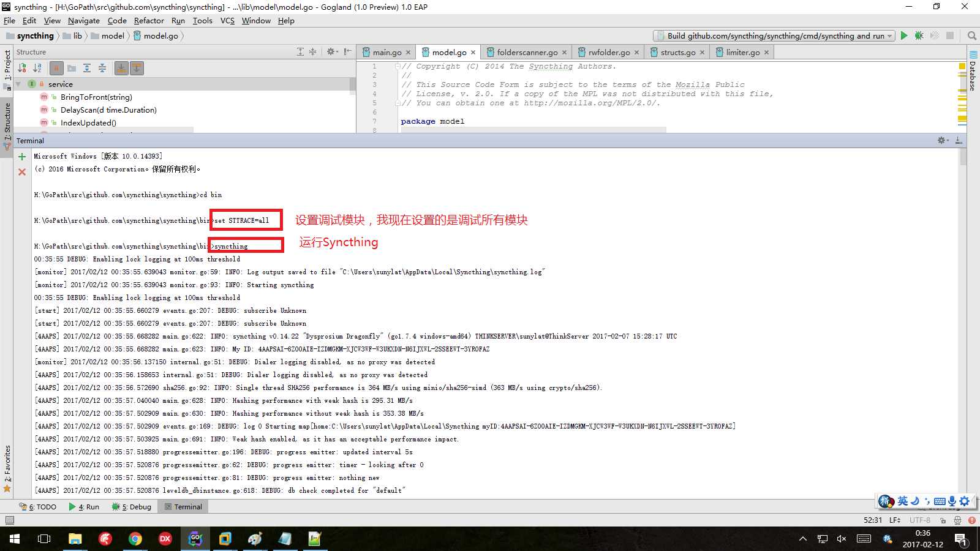Viewport: 980px width, 551px height.
Task: Select BringToFront(string) method
Action: coord(96,97)
